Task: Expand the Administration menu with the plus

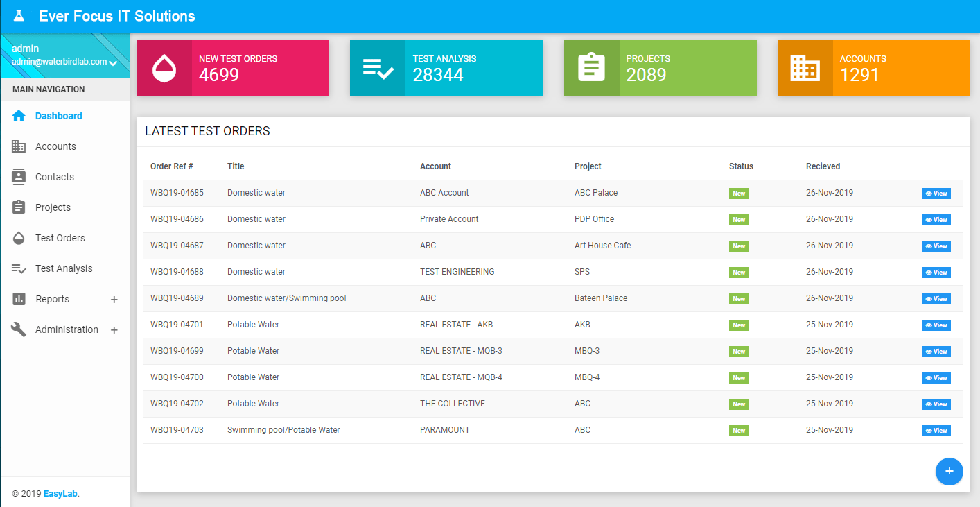Action: pos(114,329)
